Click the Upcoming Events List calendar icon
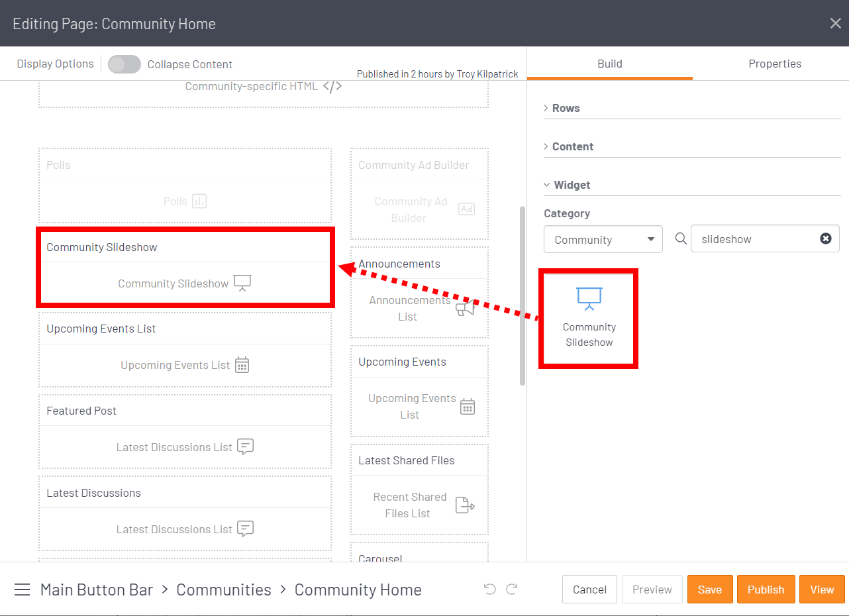The height and width of the screenshot is (616, 849). (242, 365)
